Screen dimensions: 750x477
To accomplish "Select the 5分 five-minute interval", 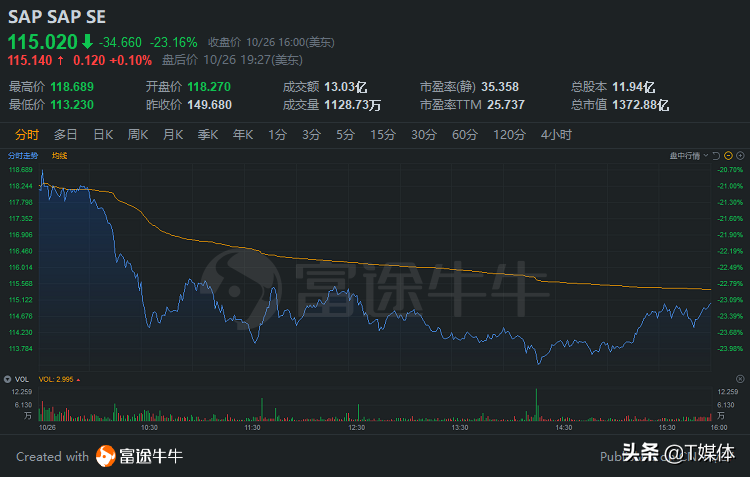I will click(x=345, y=135).
